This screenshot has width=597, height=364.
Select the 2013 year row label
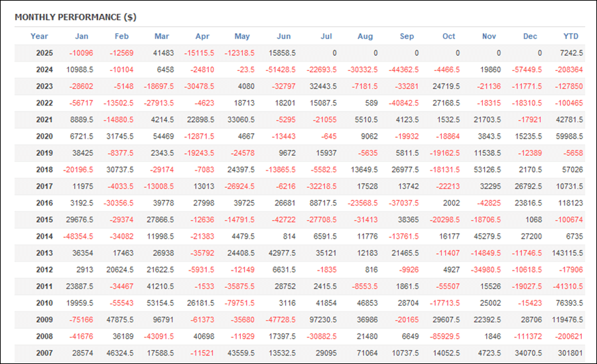[44, 253]
